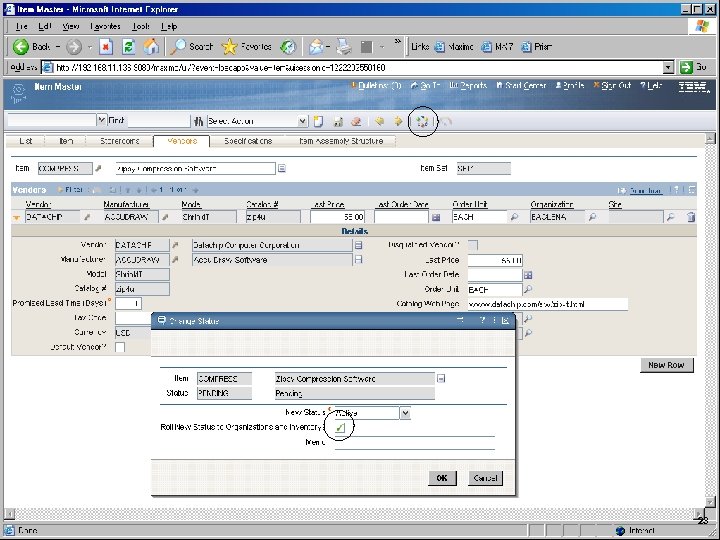The height and width of the screenshot is (540, 720).
Task: Open the Back button history dropdown arrow
Action: tap(58, 46)
